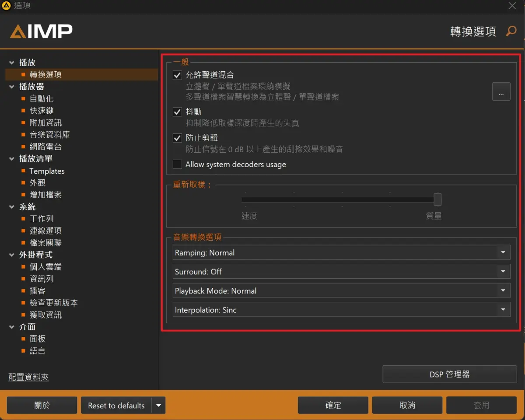The image size is (525, 420).
Task: Collapse the 外掛程式 tree section
Action: click(x=11, y=255)
